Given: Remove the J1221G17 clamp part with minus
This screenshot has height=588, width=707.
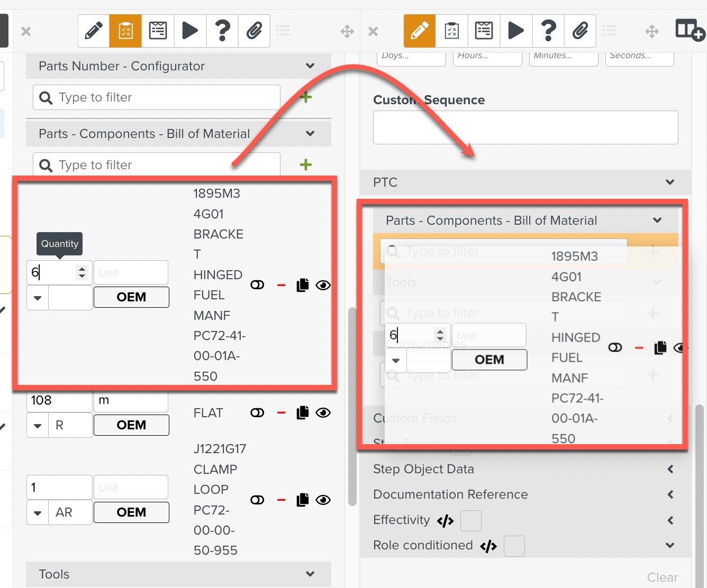Looking at the screenshot, I should click(282, 500).
